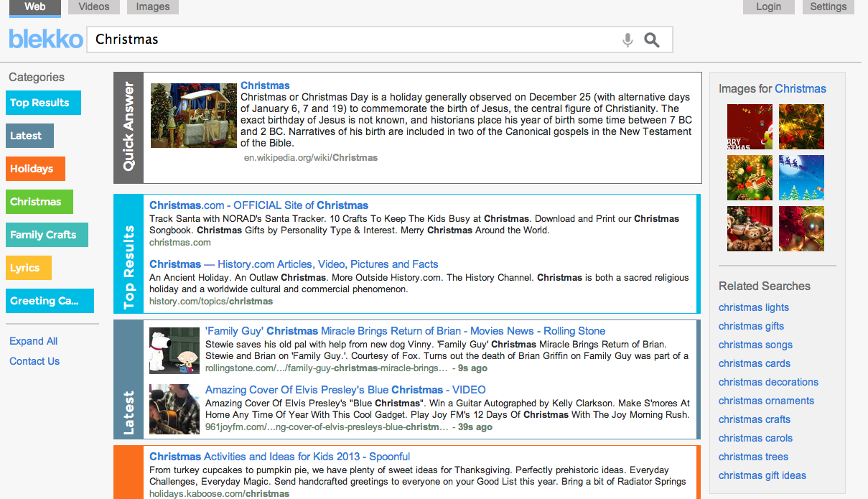The height and width of the screenshot is (499, 868).
Task: Select the Lyrics category
Action: (x=29, y=268)
